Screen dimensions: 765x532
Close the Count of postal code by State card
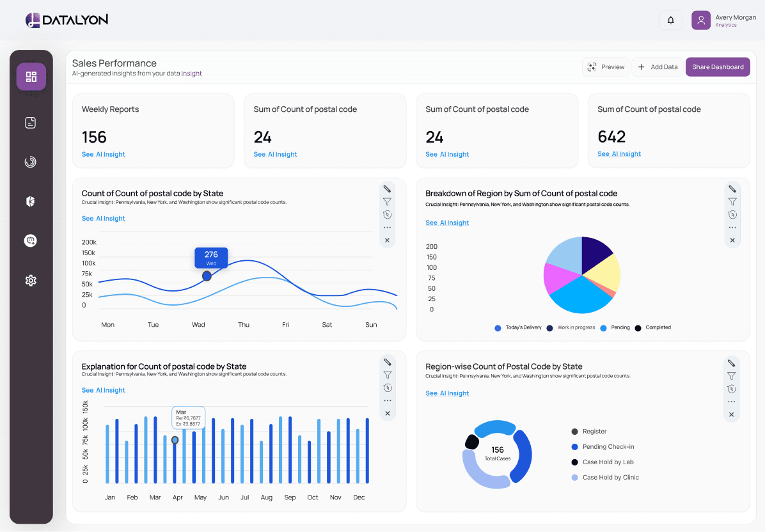(x=387, y=240)
